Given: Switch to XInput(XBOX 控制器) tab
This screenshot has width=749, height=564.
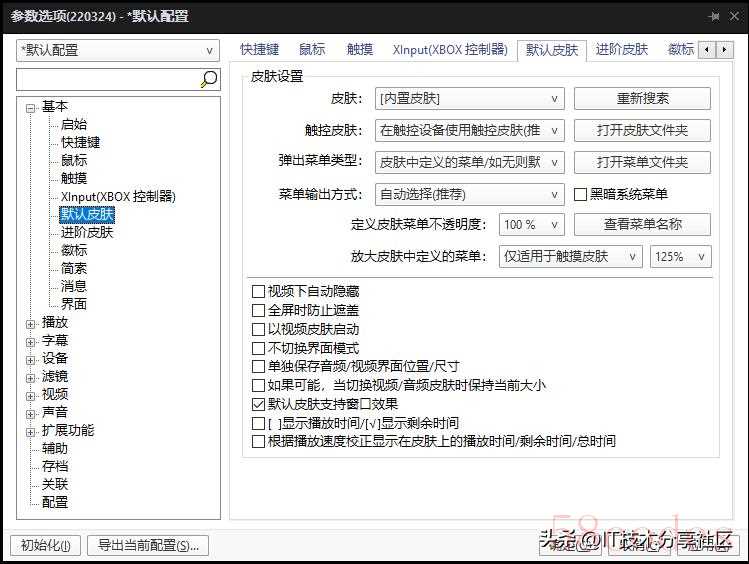Looking at the screenshot, I should pyautogui.click(x=450, y=49).
